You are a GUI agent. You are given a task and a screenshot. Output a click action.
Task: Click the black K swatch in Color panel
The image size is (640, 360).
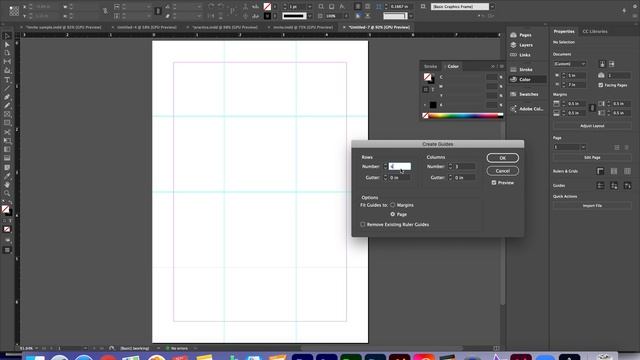coord(433,105)
